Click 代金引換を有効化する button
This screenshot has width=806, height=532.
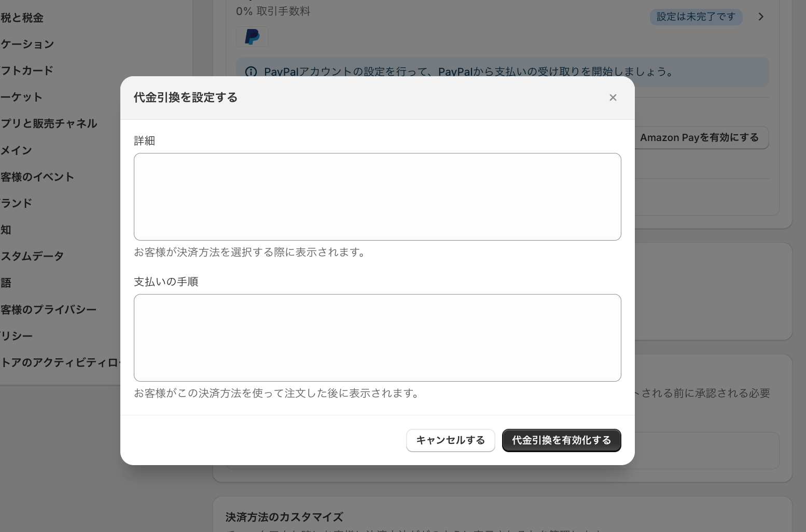[x=561, y=440]
